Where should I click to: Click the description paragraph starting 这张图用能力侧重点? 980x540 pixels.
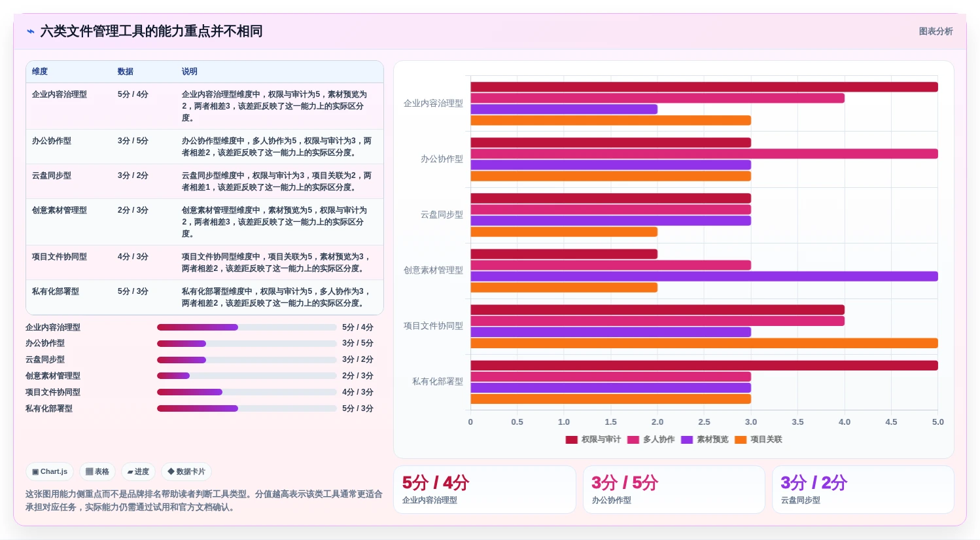click(x=204, y=501)
